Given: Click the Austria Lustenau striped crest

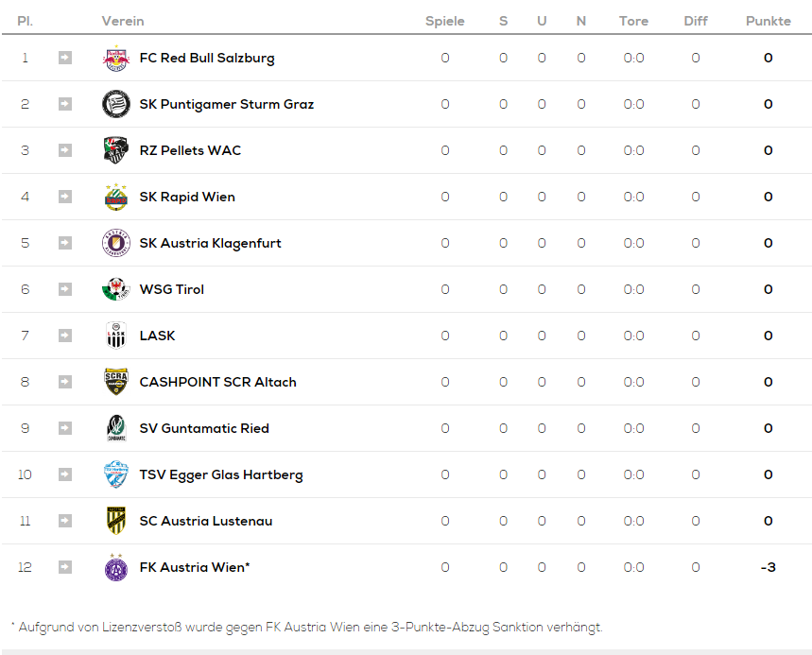Looking at the screenshot, I should coord(116,521).
